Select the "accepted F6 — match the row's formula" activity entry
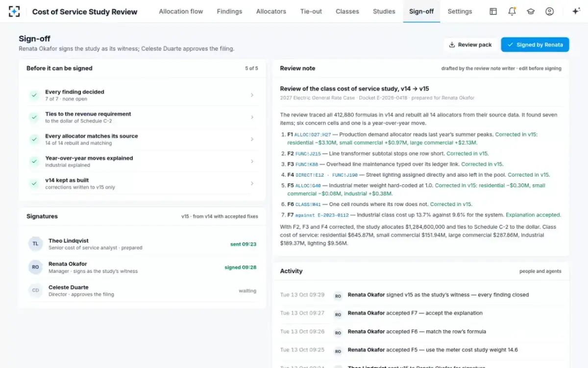 pos(416,332)
